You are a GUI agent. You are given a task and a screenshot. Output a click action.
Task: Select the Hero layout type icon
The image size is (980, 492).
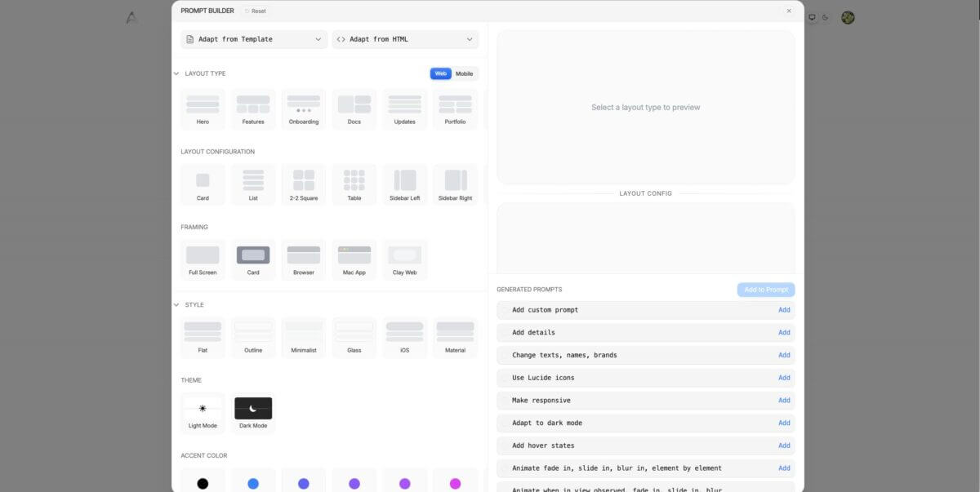[203, 109]
